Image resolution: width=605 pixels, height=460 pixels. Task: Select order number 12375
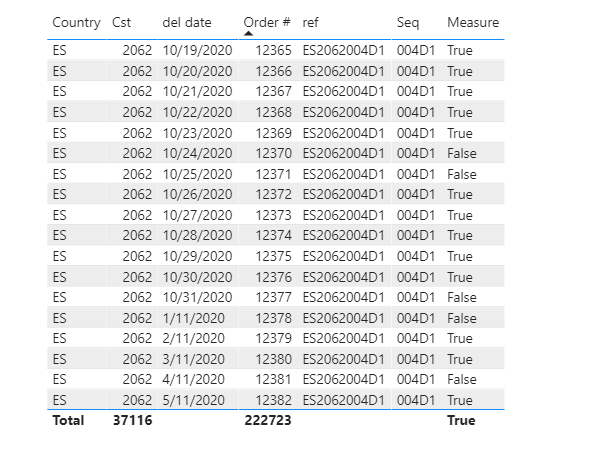[274, 256]
